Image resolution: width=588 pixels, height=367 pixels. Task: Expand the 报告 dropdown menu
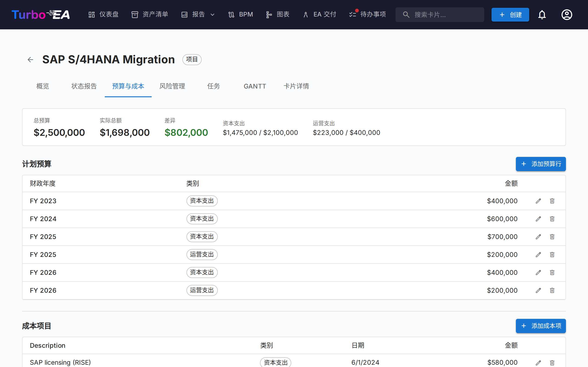(198, 15)
